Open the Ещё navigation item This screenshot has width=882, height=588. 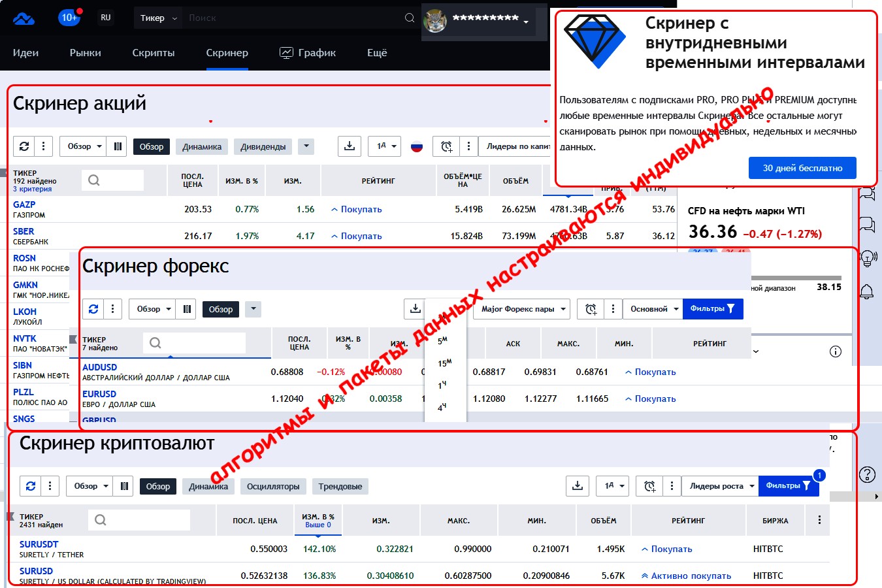(377, 53)
